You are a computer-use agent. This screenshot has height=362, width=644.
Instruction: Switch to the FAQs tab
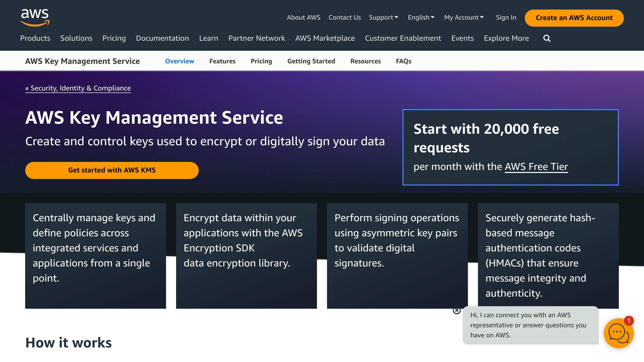pos(404,61)
